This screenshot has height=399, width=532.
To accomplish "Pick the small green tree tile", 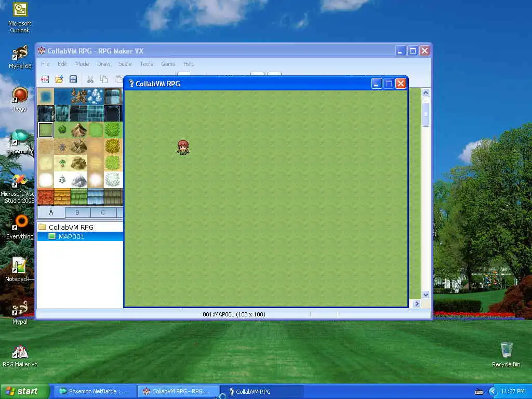I will pos(62,130).
